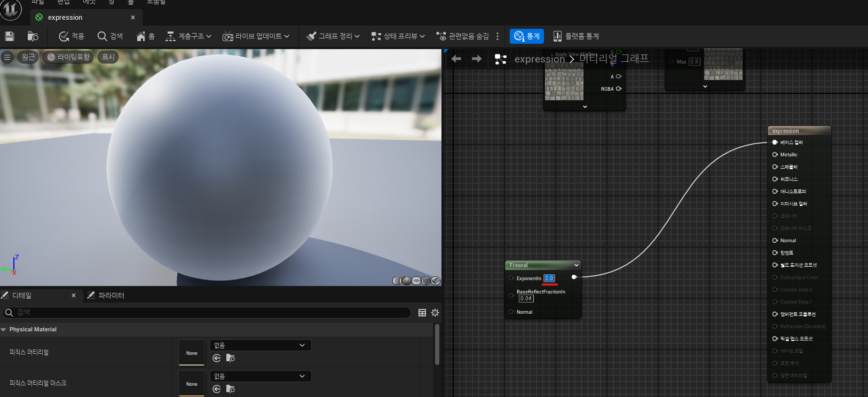Close the expression tab

pos(133,18)
